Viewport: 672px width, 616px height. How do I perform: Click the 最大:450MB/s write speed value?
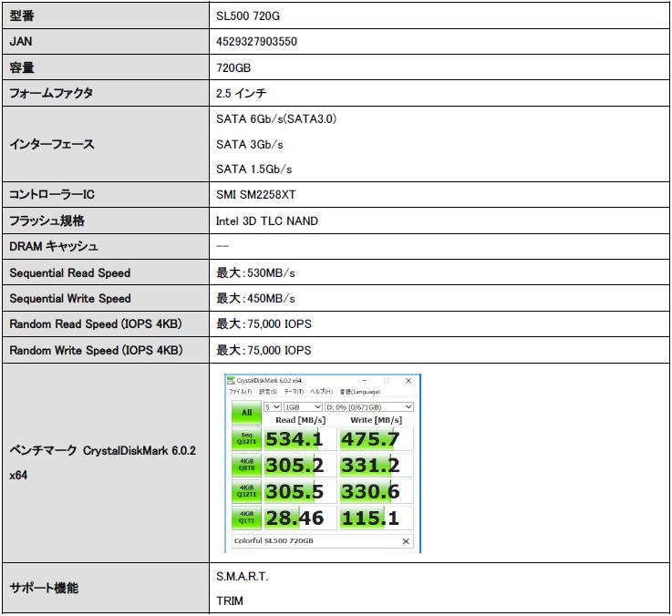coord(255,298)
